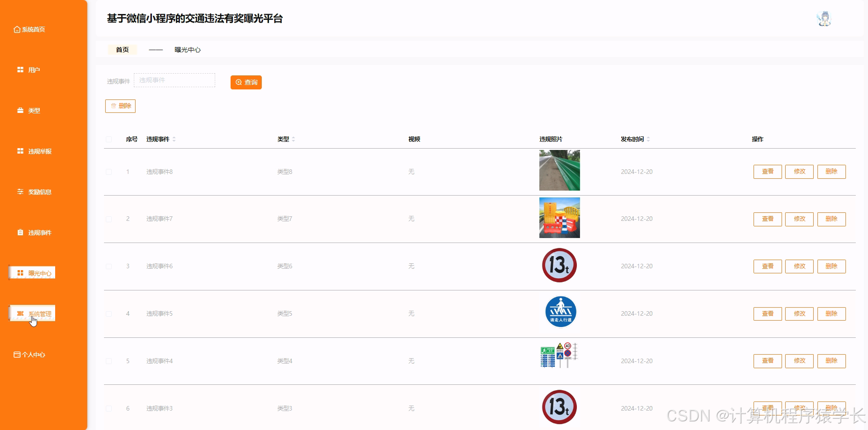Sort the table by 类型 column
Image resolution: width=868 pixels, height=430 pixels.
(x=294, y=139)
